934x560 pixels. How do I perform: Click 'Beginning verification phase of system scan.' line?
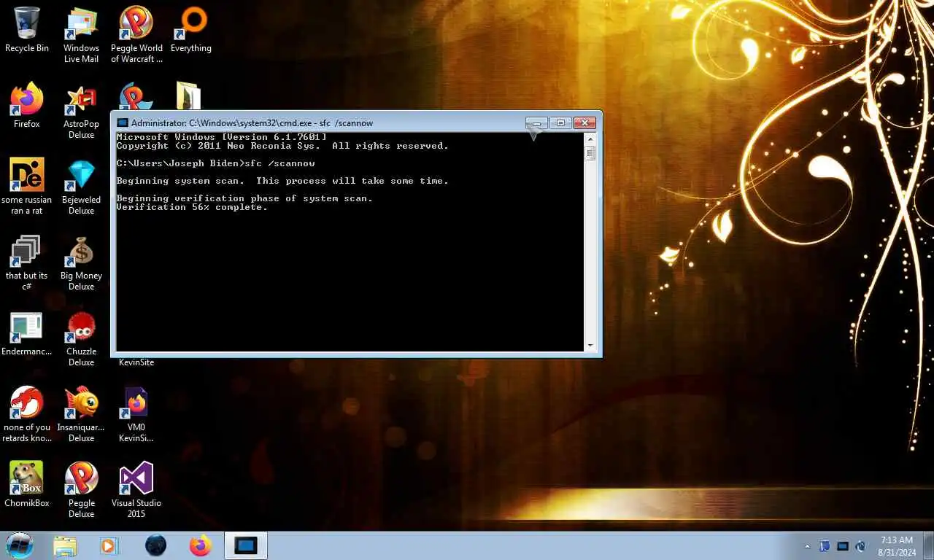pyautogui.click(x=244, y=198)
